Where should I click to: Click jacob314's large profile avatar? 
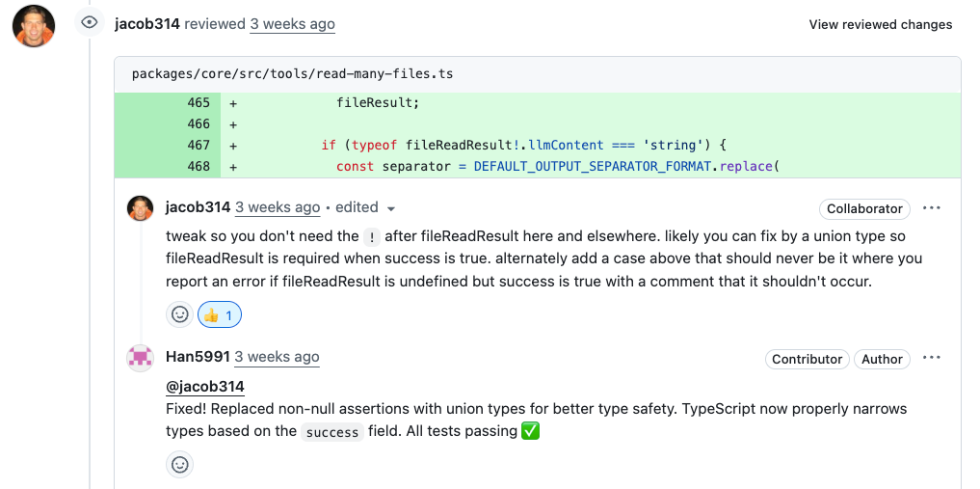(34, 25)
